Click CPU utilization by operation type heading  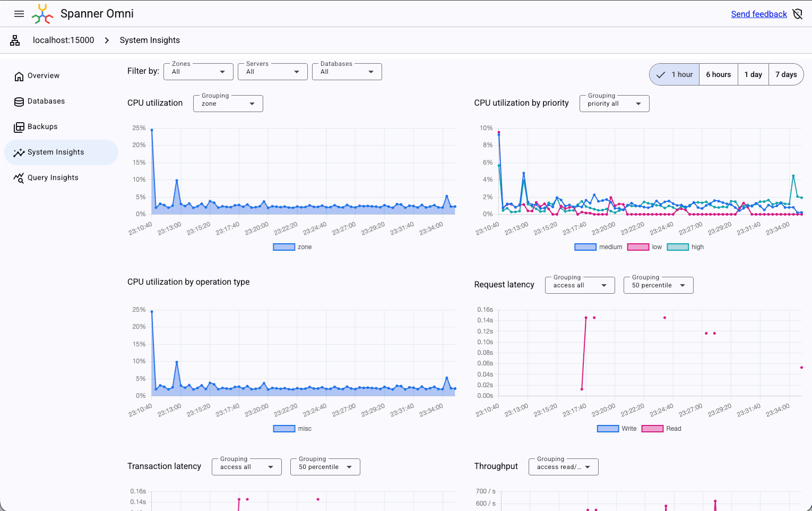tap(188, 282)
